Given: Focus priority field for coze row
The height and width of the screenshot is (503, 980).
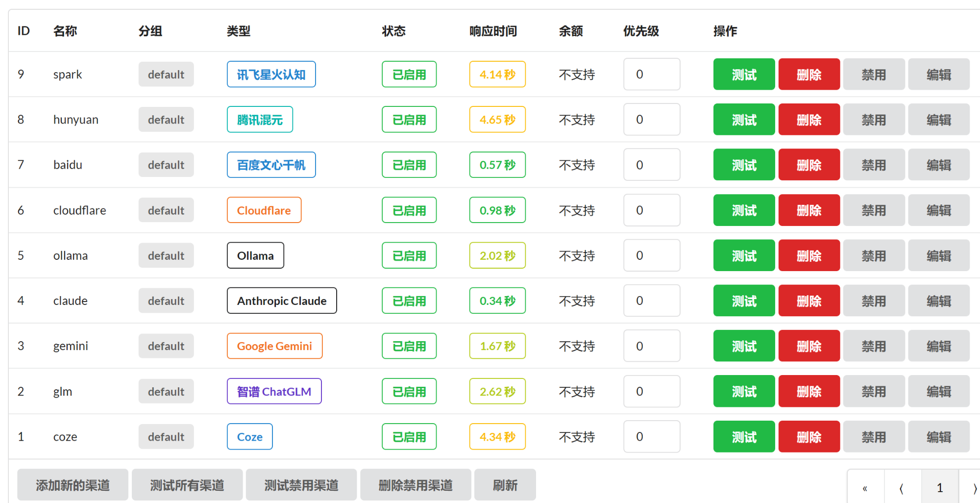Looking at the screenshot, I should [652, 436].
